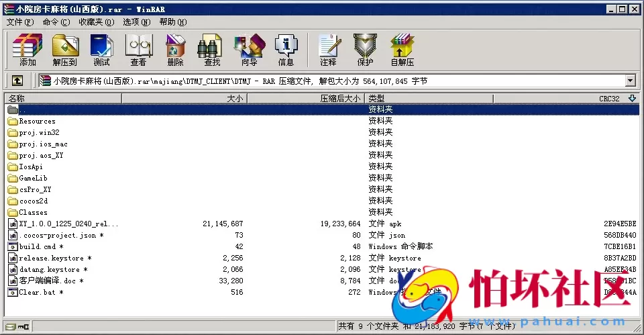Click the key icon in the status bar
This screenshot has width=644, height=335.
click(x=23, y=327)
